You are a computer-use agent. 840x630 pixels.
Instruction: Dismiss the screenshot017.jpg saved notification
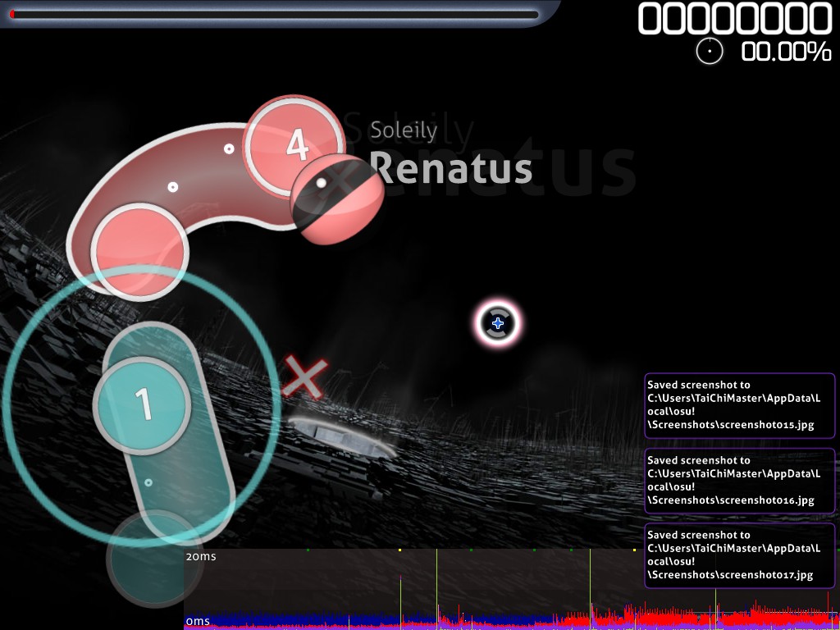click(x=739, y=555)
